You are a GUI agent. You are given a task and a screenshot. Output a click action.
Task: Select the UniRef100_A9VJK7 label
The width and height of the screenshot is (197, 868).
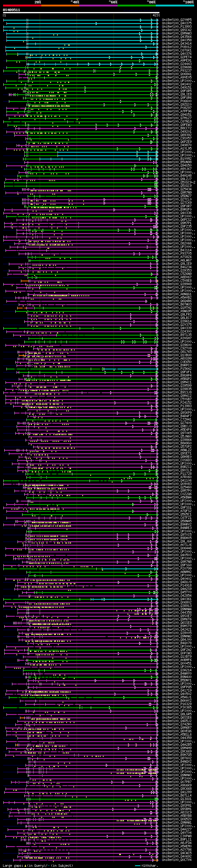(x=177, y=169)
